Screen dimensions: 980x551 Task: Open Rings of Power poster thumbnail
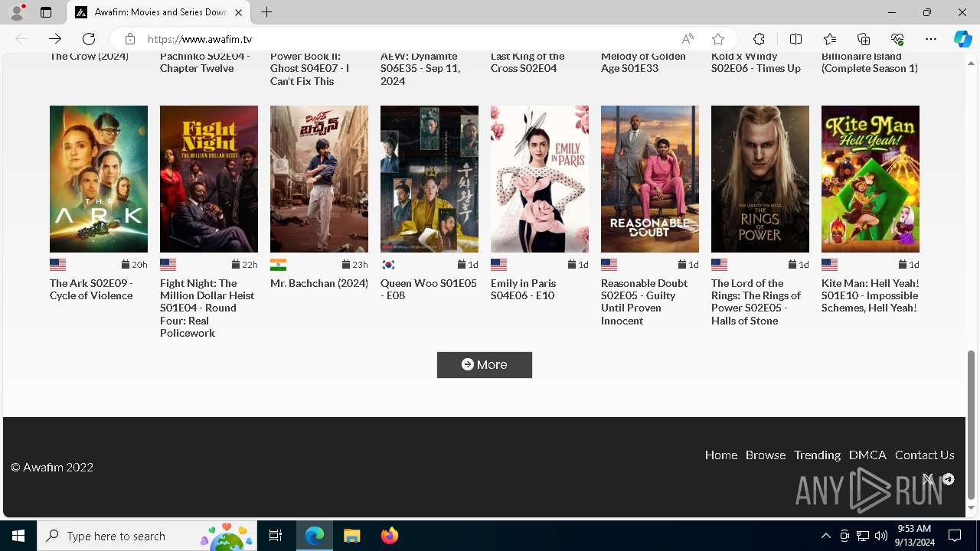click(x=760, y=179)
